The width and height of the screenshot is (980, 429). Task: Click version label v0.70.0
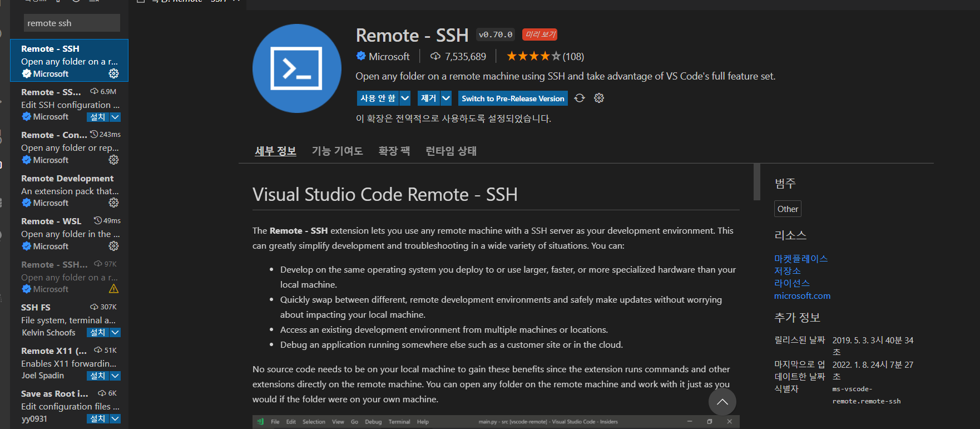click(x=496, y=34)
